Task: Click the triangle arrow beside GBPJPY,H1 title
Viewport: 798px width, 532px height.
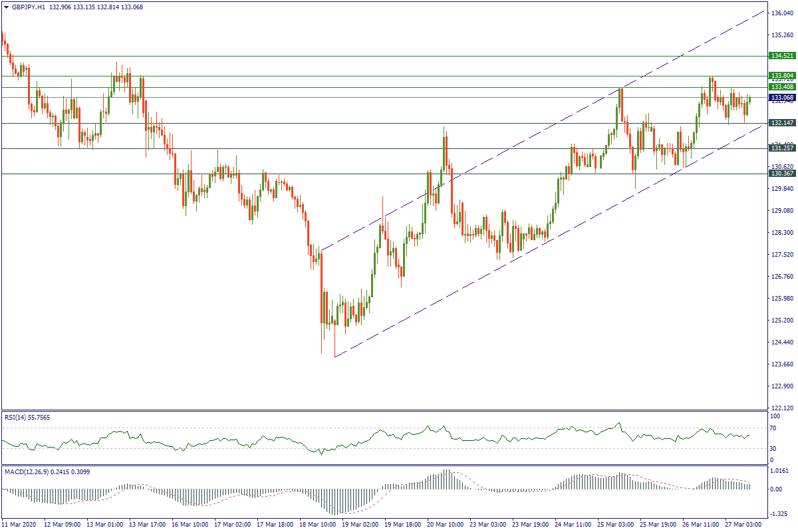Action: [6, 7]
